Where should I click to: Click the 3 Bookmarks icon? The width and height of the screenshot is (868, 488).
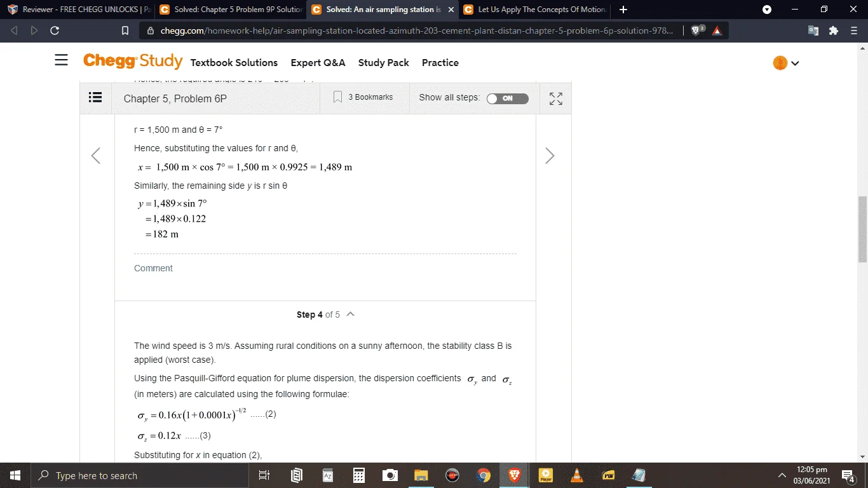[338, 97]
